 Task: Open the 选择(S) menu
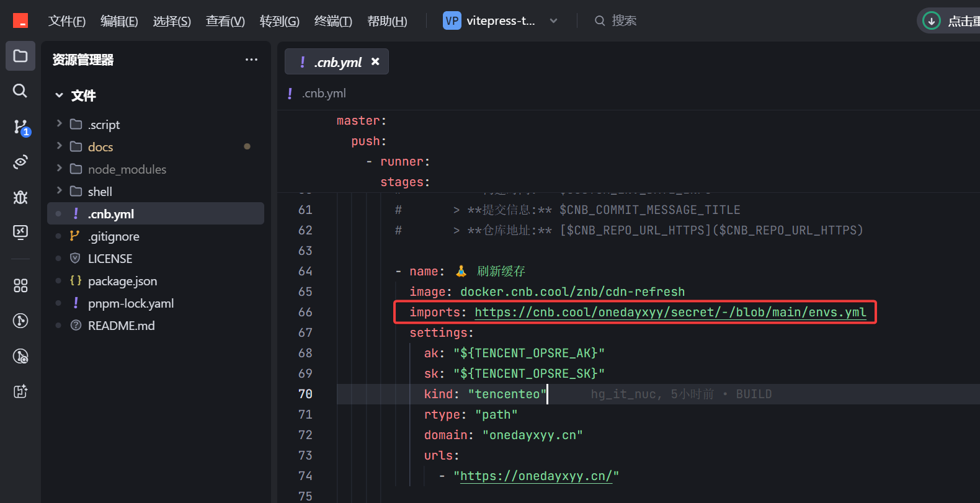coord(172,21)
